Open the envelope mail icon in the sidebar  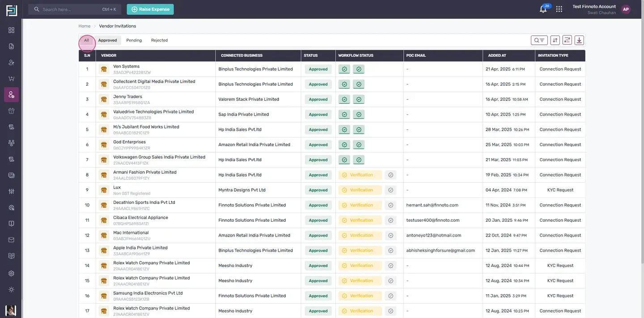point(11,240)
